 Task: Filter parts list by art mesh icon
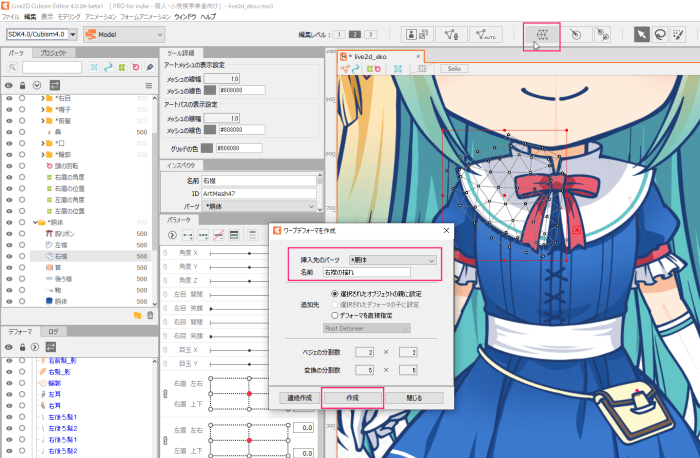point(95,67)
